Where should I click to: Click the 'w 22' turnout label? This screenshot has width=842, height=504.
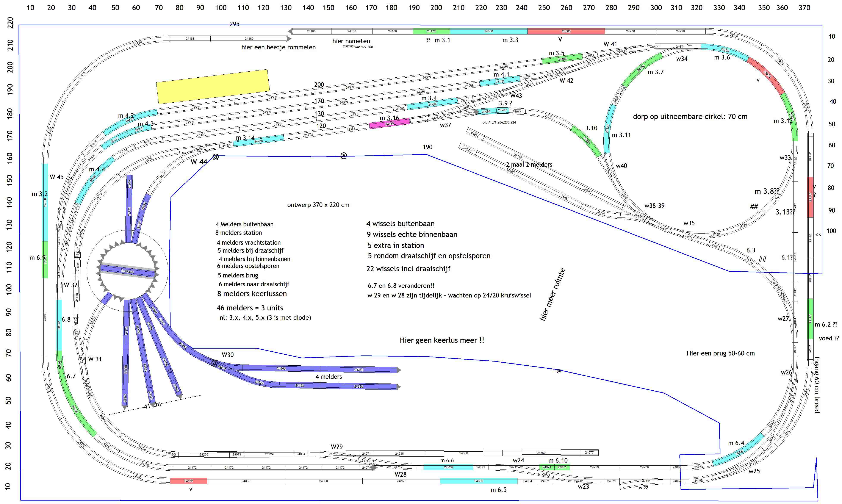[643, 488]
